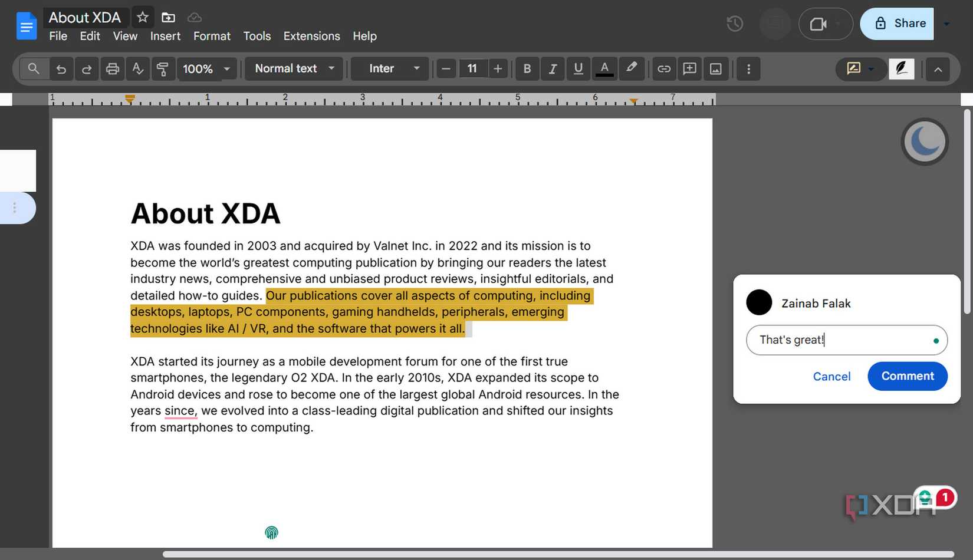
Task: Click the comment text field
Action: point(847,340)
